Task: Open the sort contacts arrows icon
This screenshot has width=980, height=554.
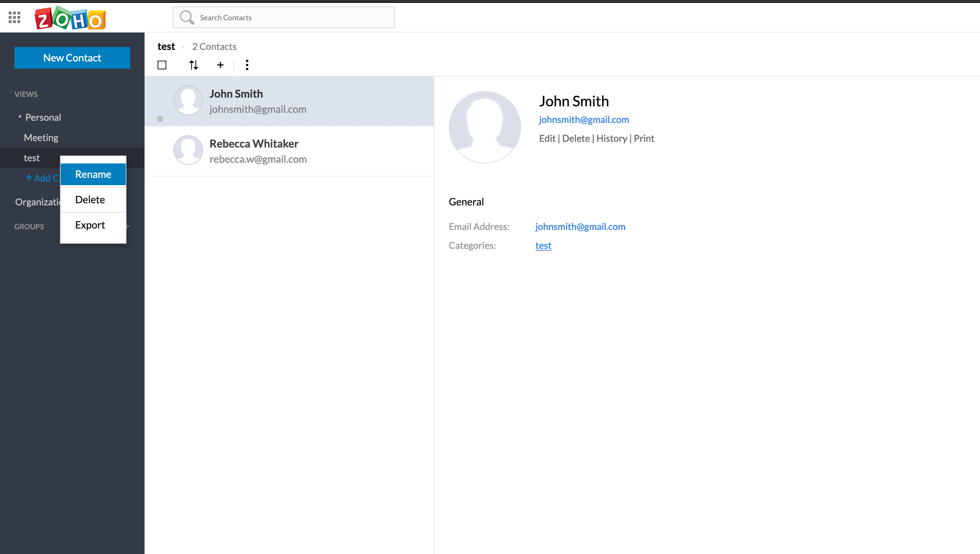Action: click(193, 65)
